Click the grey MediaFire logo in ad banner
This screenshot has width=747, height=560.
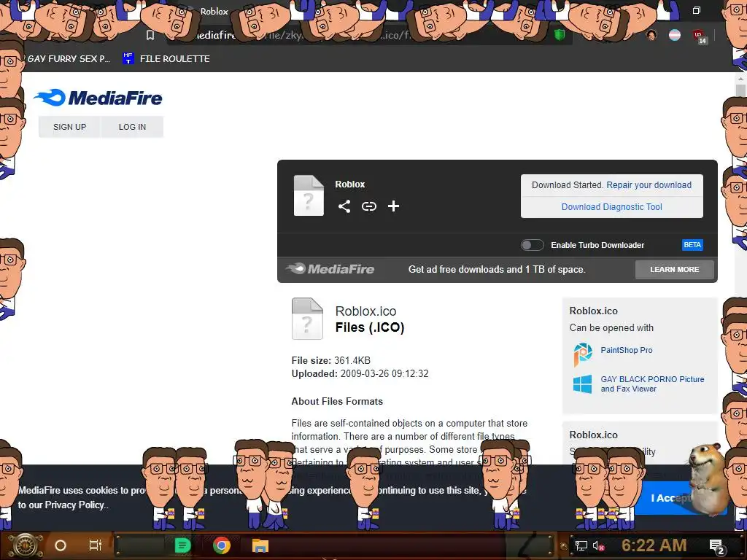coord(330,269)
